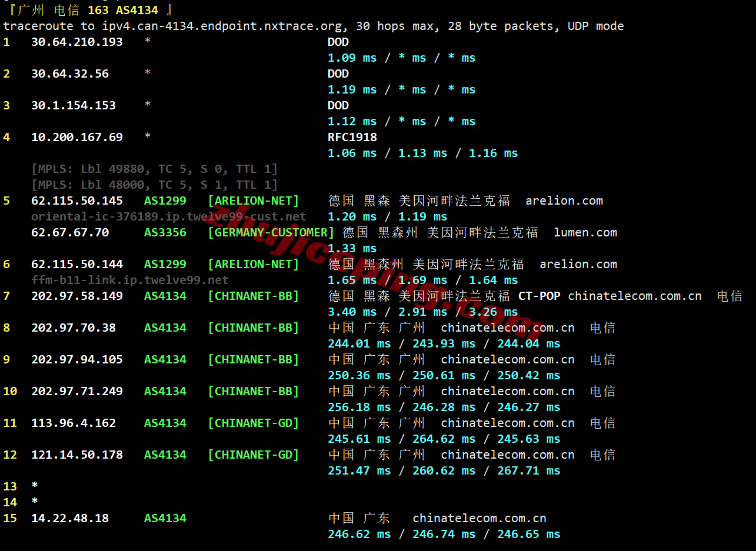Click [ARELION-NET] tag on hop 6
Screen dimensions: 756x551
(x=253, y=264)
